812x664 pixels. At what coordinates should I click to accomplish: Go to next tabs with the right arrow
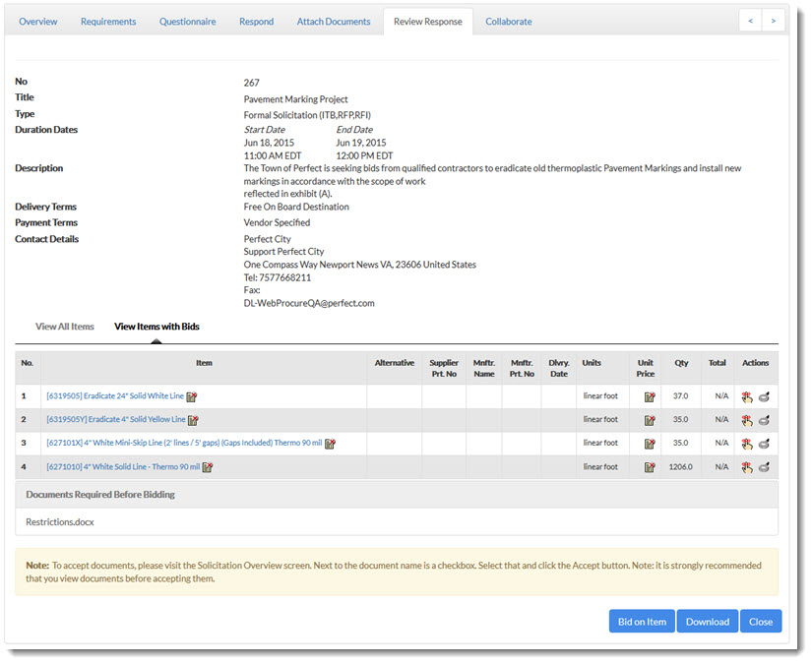[774, 22]
